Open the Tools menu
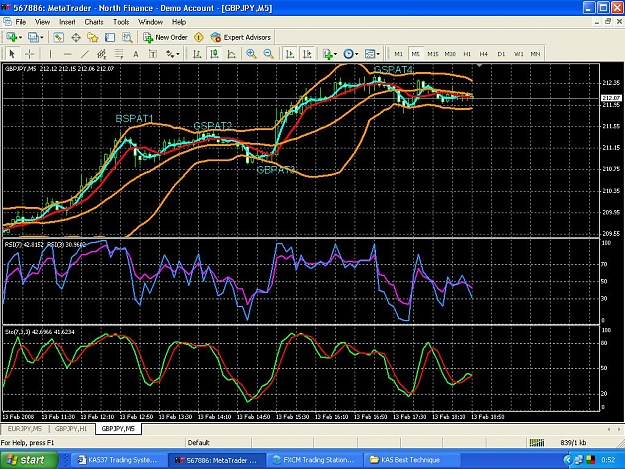625x469 pixels. 121,22
